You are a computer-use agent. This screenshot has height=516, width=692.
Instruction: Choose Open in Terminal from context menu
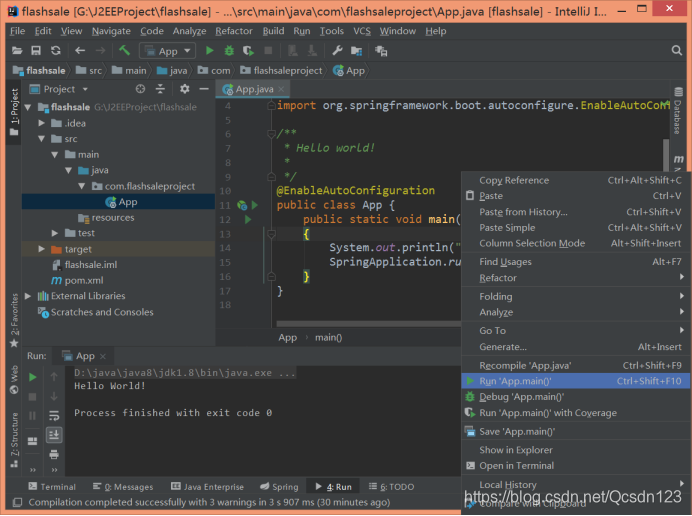click(575, 466)
